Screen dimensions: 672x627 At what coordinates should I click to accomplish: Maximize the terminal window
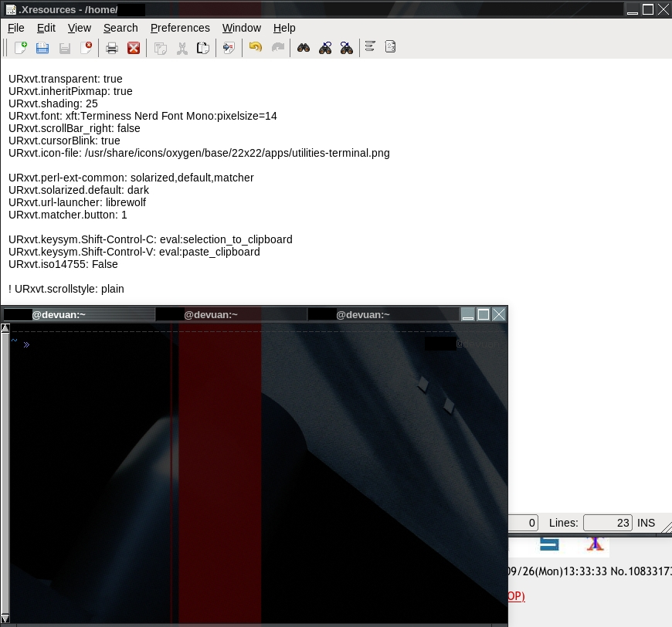484,314
